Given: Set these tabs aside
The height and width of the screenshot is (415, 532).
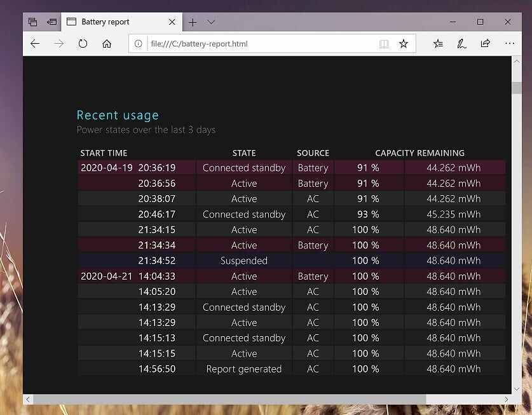Looking at the screenshot, I should click(51, 22).
